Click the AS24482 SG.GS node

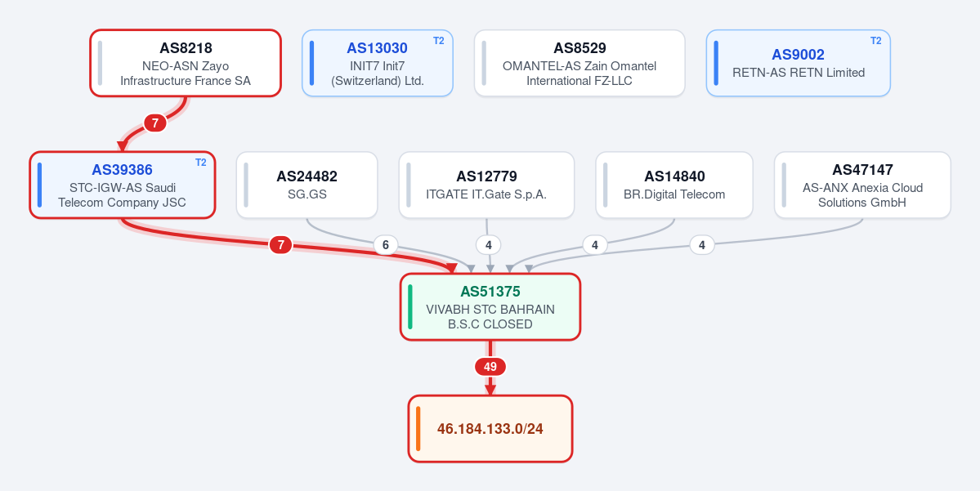tap(307, 185)
